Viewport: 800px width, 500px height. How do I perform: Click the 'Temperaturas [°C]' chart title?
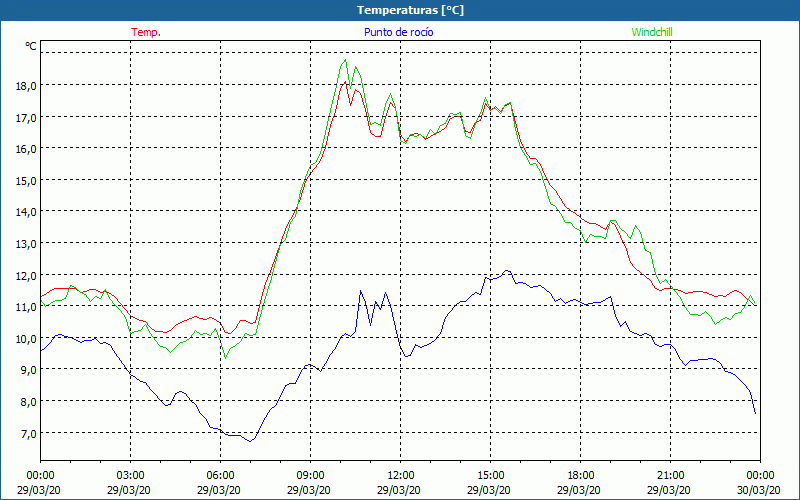[x=410, y=10]
